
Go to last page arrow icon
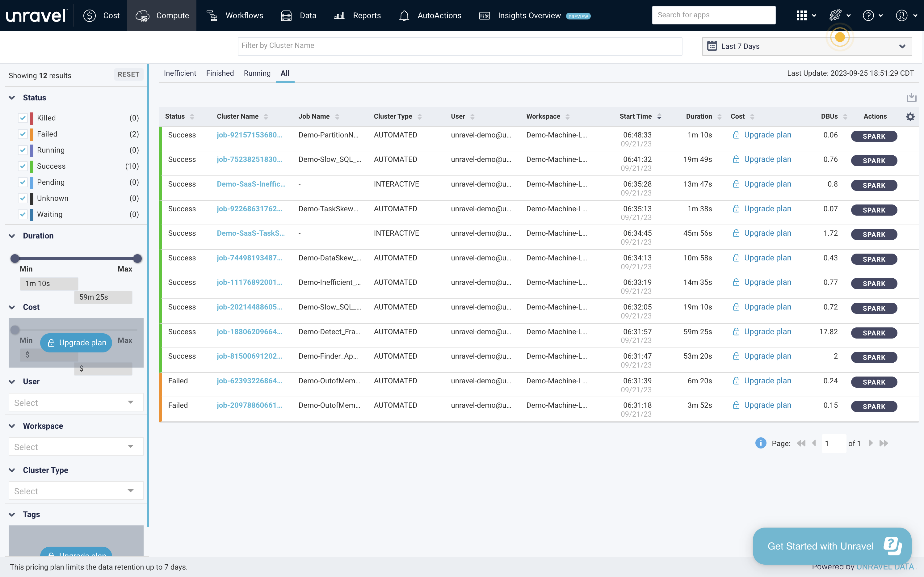click(x=884, y=443)
